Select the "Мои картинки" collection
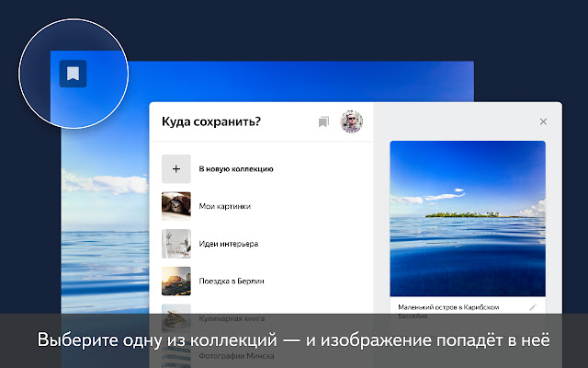This screenshot has height=368, width=588. [x=224, y=206]
